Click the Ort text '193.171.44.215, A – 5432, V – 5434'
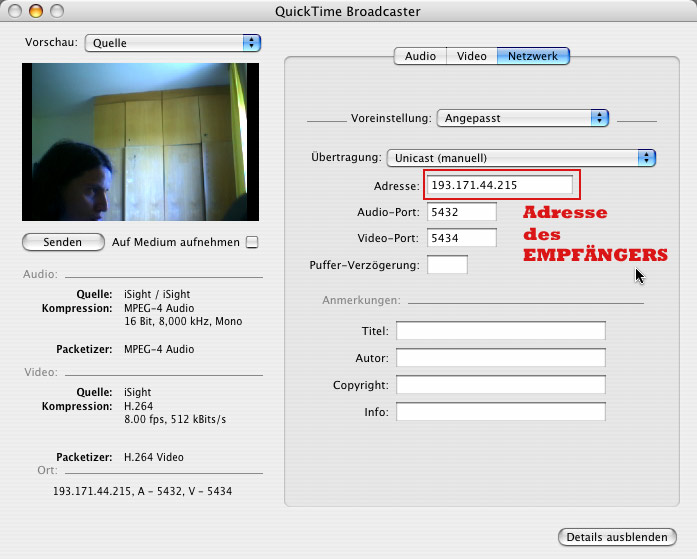This screenshot has width=697, height=559. (x=143, y=491)
